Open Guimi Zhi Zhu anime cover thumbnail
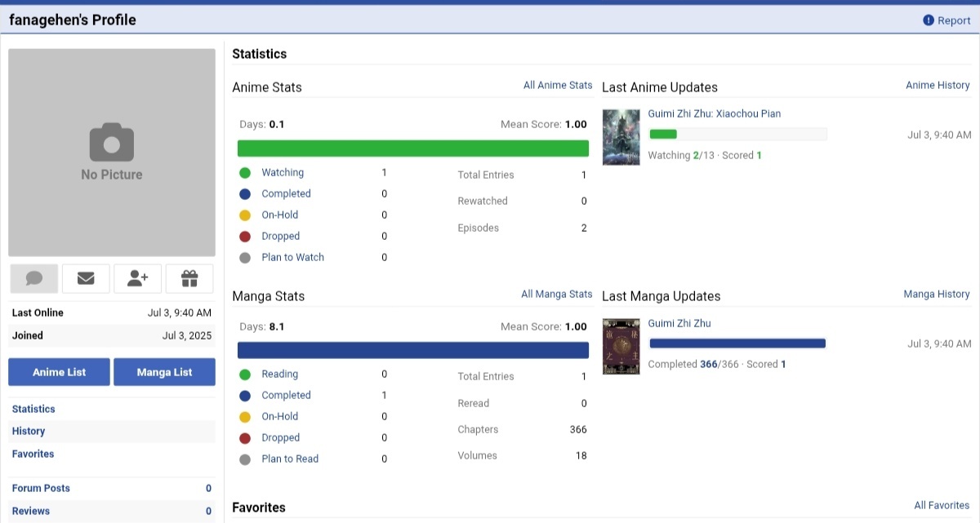 pos(621,137)
